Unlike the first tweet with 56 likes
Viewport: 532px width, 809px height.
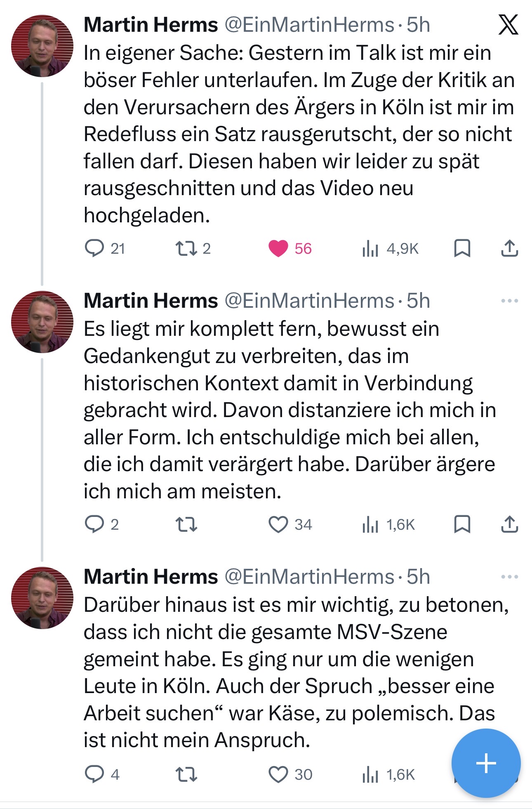278,248
